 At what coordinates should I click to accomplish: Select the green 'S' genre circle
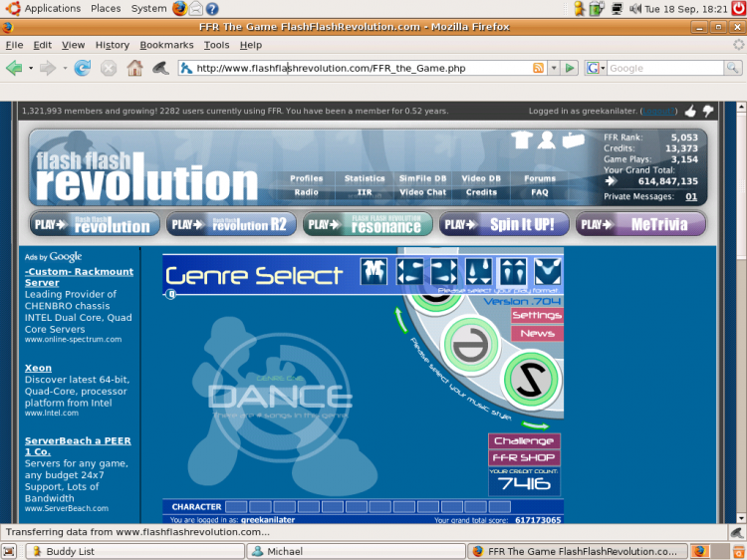tap(532, 380)
